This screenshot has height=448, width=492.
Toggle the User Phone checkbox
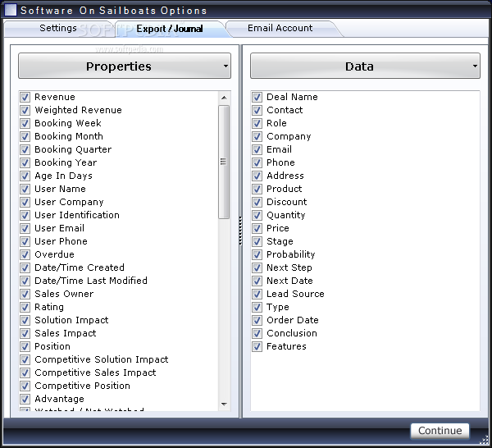(25, 241)
